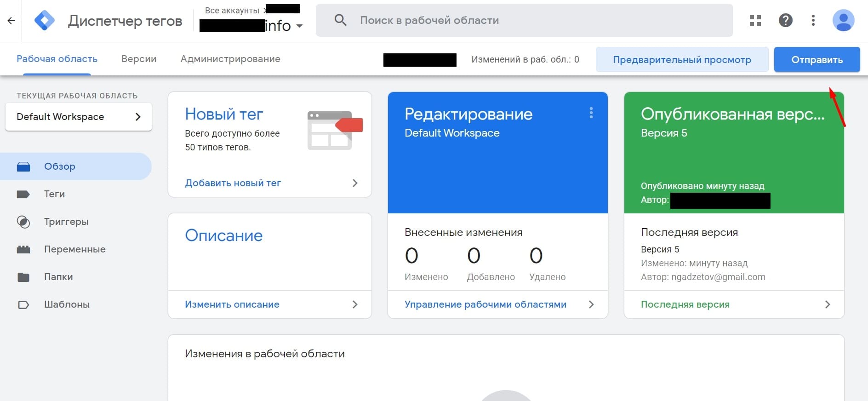Click the back arrow icon
The image size is (868, 401).
pos(11,21)
